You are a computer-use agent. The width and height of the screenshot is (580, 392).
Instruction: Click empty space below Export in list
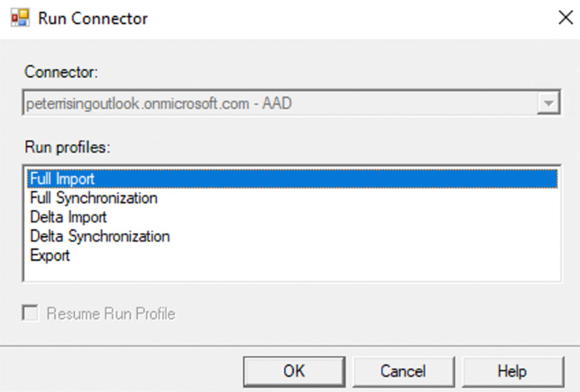[292, 272]
